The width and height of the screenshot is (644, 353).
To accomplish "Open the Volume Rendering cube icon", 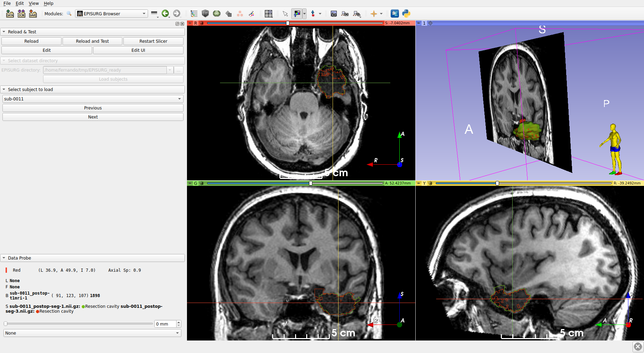I will pos(205,14).
